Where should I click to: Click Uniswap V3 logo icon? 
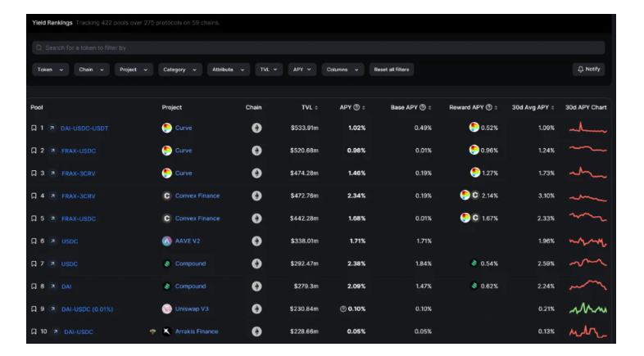tap(167, 309)
